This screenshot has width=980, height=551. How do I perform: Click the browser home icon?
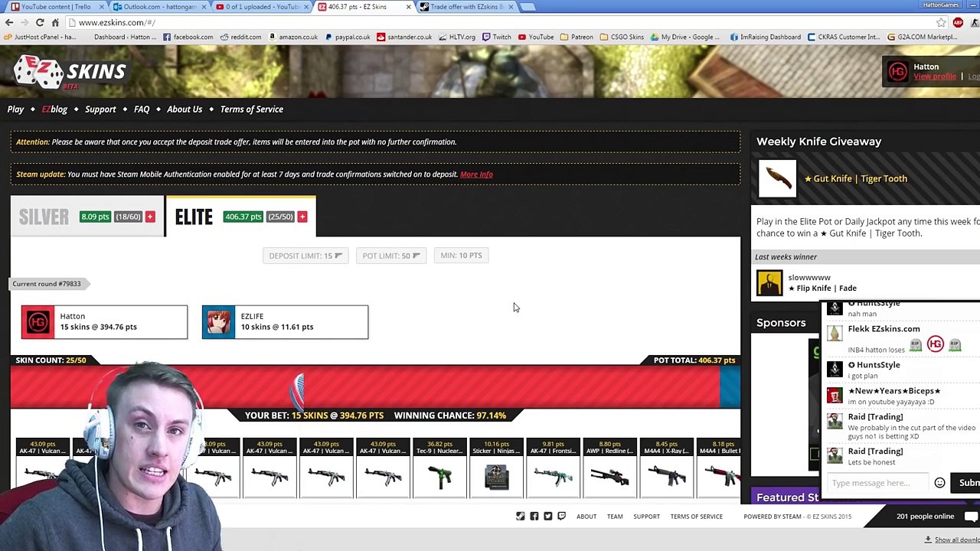55,22
